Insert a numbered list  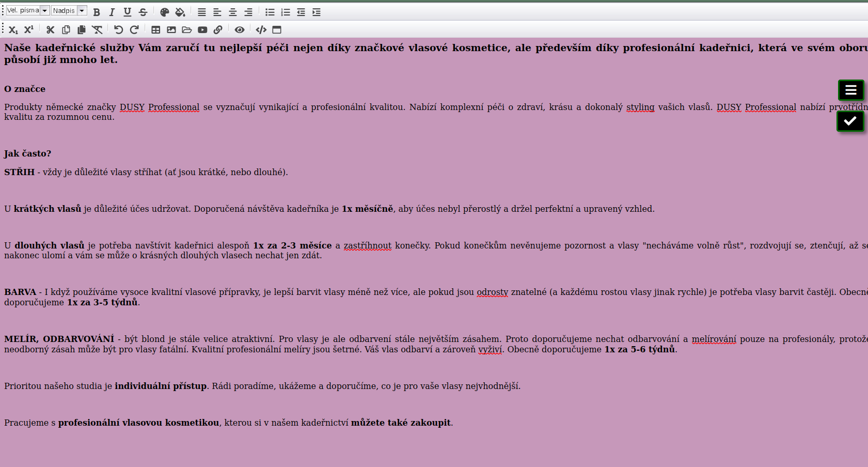[286, 12]
